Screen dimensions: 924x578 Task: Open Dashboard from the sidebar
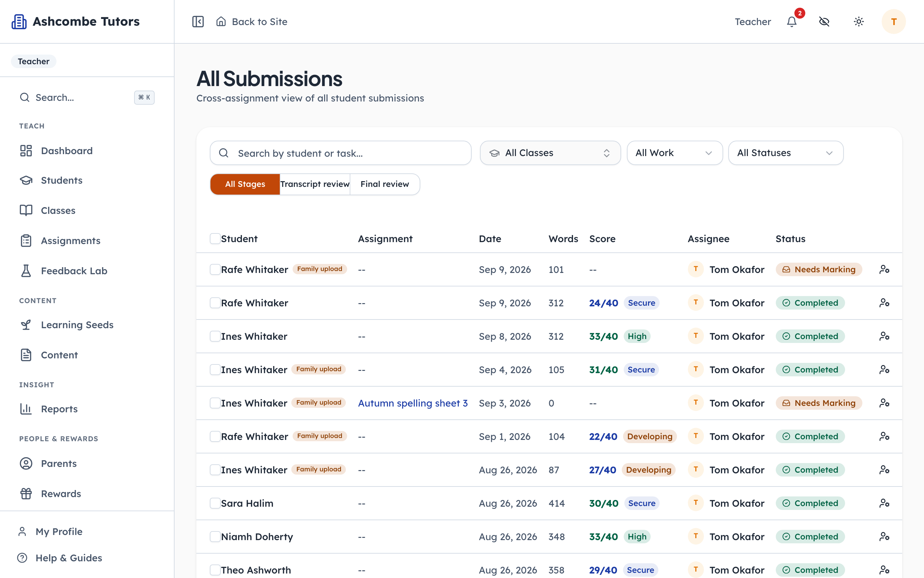click(x=87, y=151)
